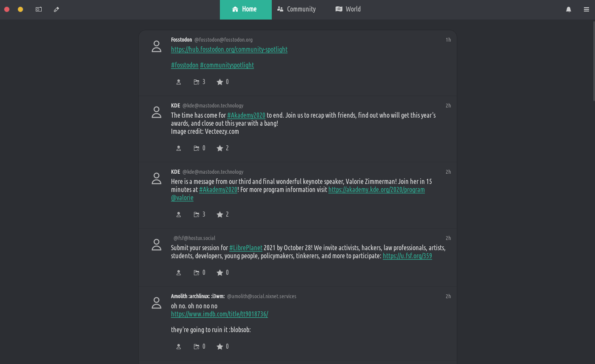Boost the KDE Valorie Zimmerman keynote post
This screenshot has height=364, width=595.
point(196,214)
